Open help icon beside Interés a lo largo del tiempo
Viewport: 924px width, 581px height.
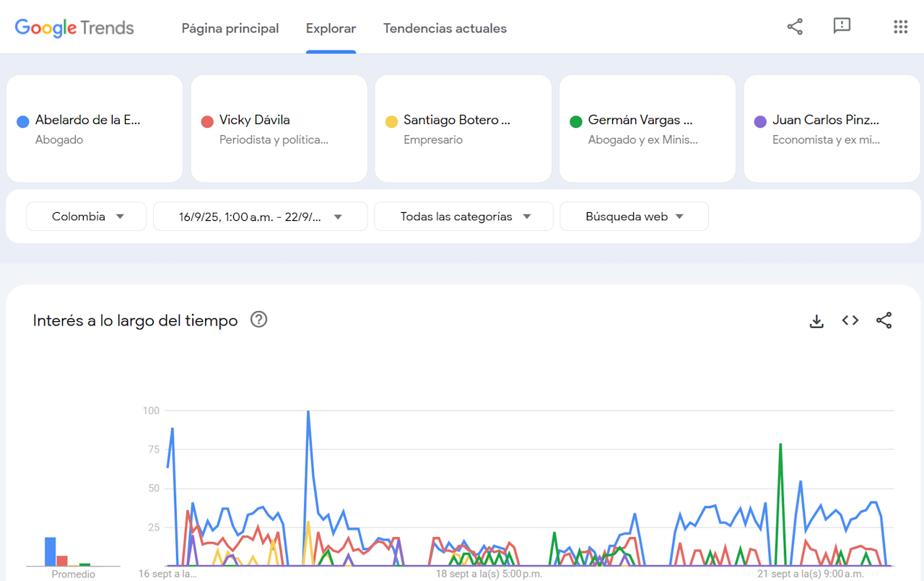point(258,320)
